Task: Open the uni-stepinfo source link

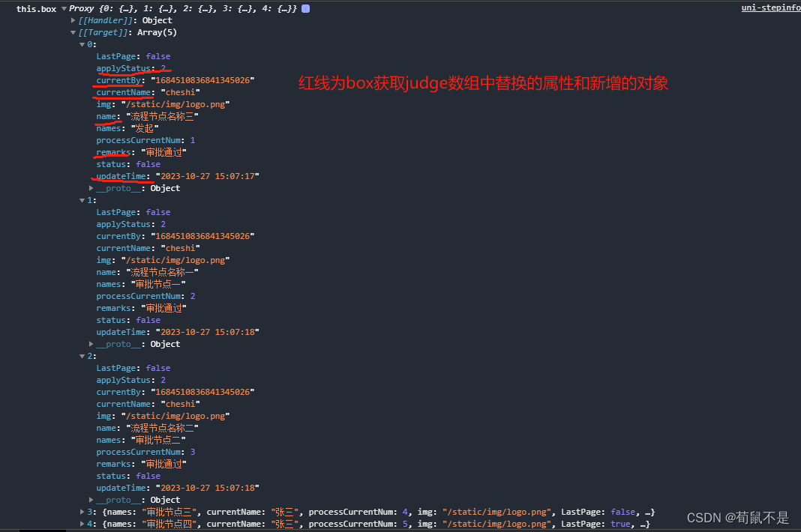Action: (x=771, y=7)
